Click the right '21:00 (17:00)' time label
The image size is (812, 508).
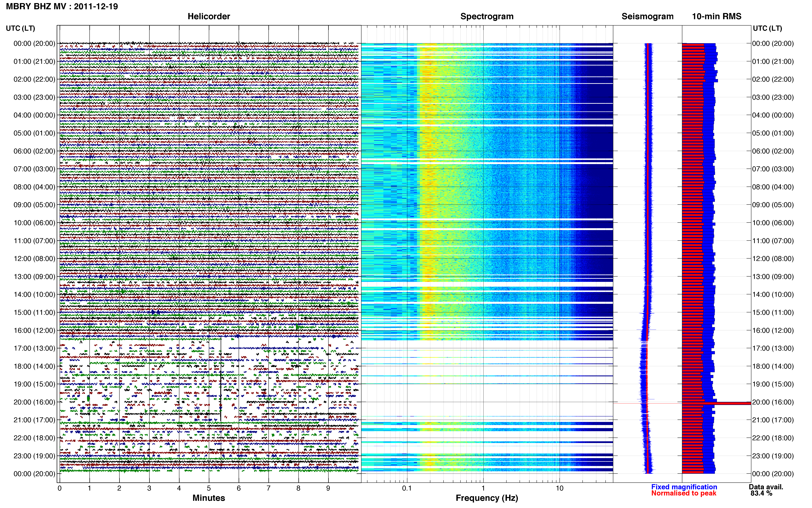[x=773, y=420]
